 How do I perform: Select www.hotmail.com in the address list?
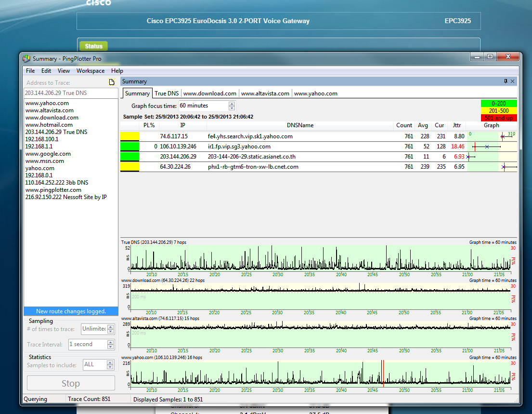49,125
